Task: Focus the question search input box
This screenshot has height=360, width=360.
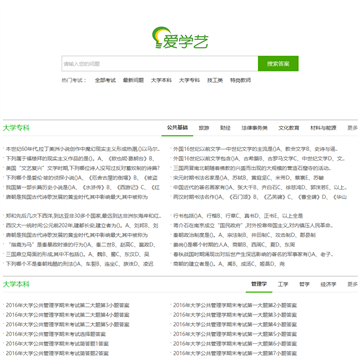Action: 160,64
